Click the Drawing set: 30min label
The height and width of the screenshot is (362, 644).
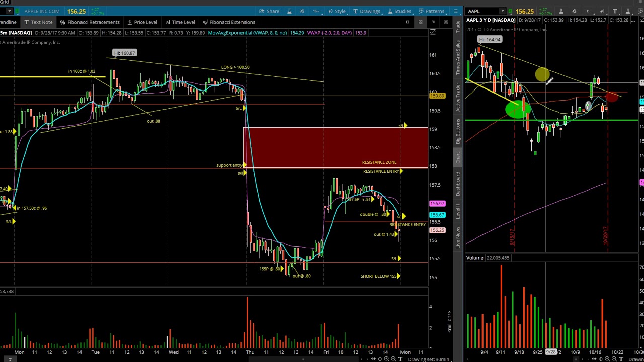(429, 359)
